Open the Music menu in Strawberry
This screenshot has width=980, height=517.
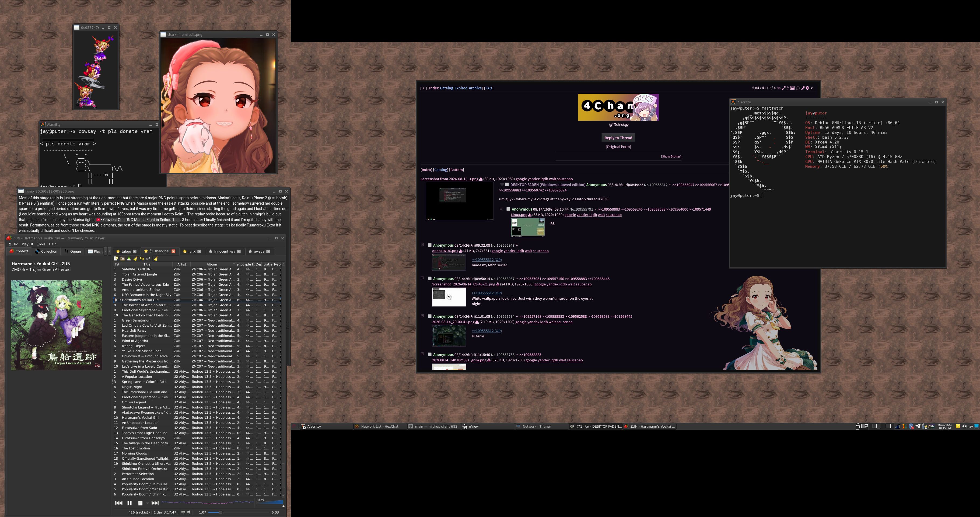(x=13, y=244)
